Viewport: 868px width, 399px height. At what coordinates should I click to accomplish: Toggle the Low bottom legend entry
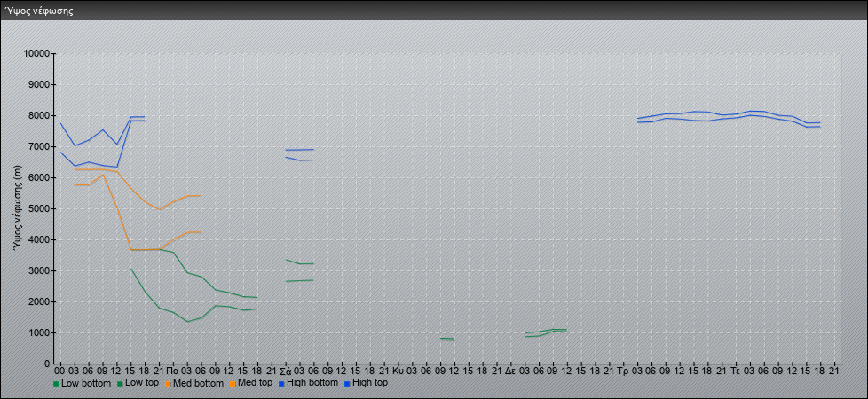(x=85, y=383)
